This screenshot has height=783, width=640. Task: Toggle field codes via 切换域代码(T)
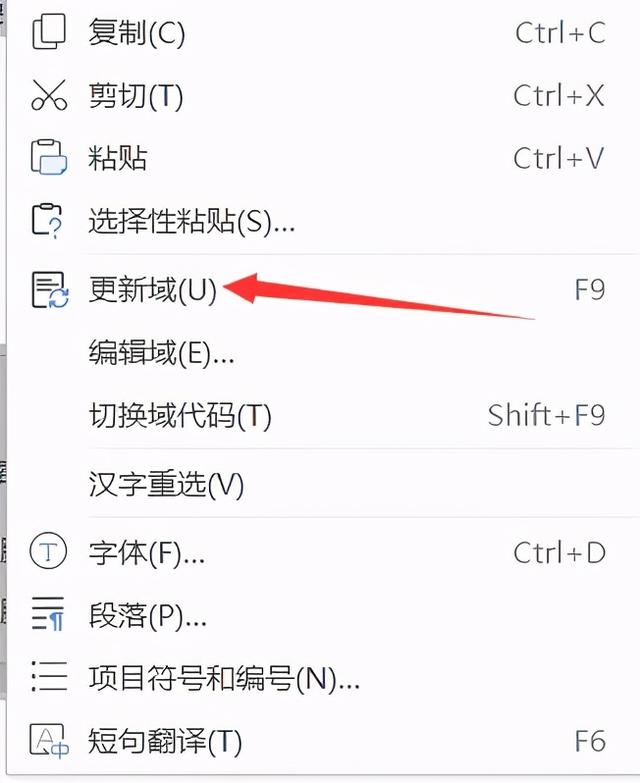(x=320, y=415)
